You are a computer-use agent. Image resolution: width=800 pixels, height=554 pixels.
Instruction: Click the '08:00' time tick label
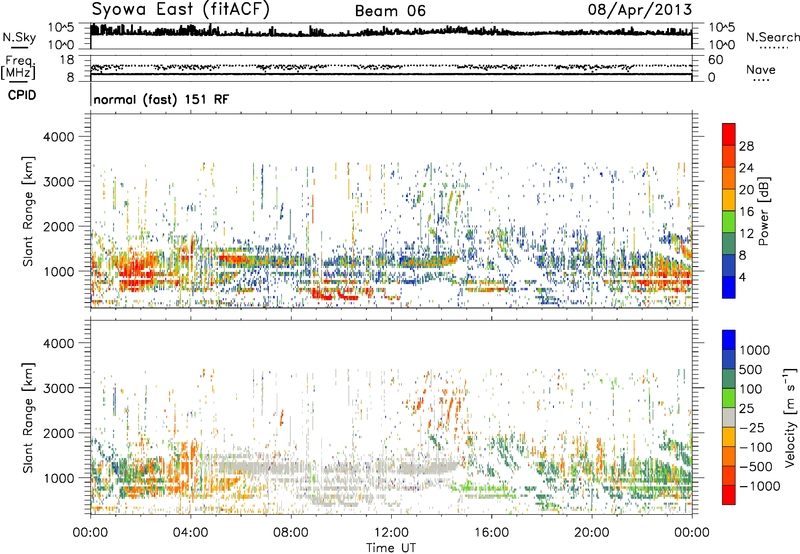click(290, 533)
